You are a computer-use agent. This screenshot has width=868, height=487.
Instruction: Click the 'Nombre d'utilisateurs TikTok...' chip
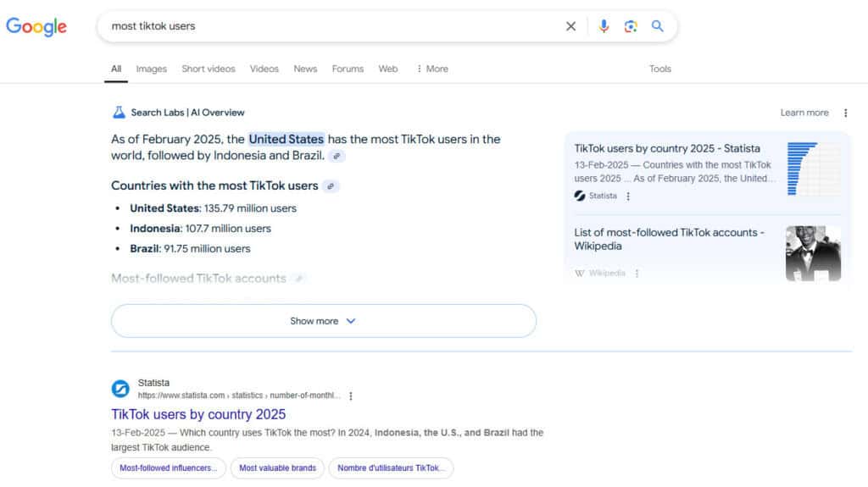click(x=391, y=468)
